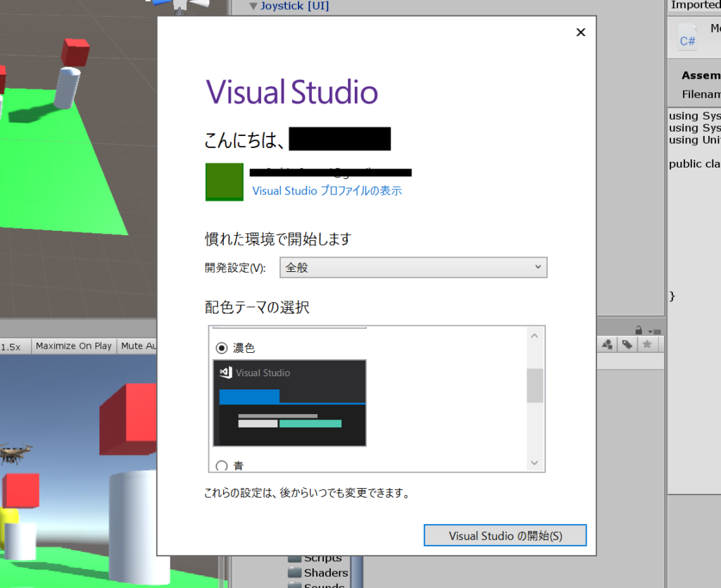Open the 1.5x scale dropdown
The height and width of the screenshot is (588, 721).
click(x=11, y=346)
